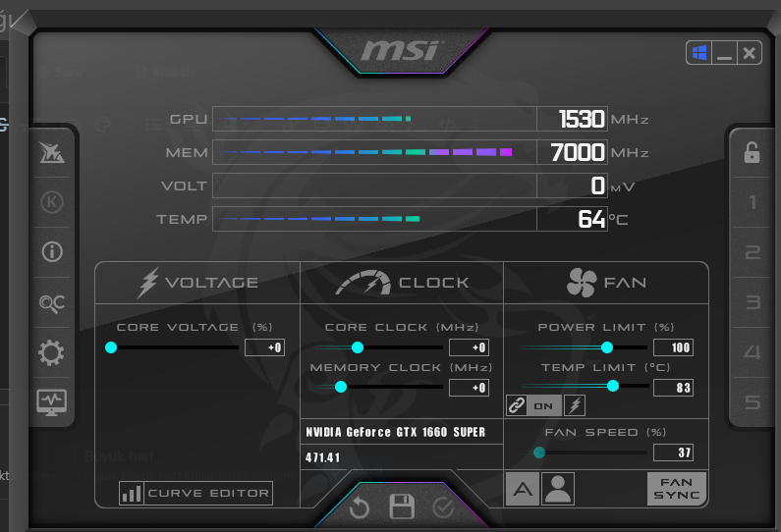Click the Fan Speed value 37 field
Viewport: 781px width, 532px height.
pyautogui.click(x=673, y=452)
